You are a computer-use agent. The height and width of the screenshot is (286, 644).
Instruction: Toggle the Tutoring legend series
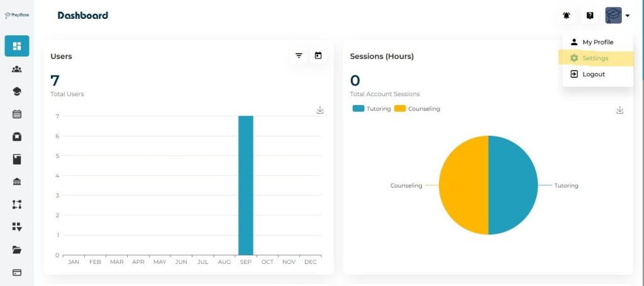(372, 109)
